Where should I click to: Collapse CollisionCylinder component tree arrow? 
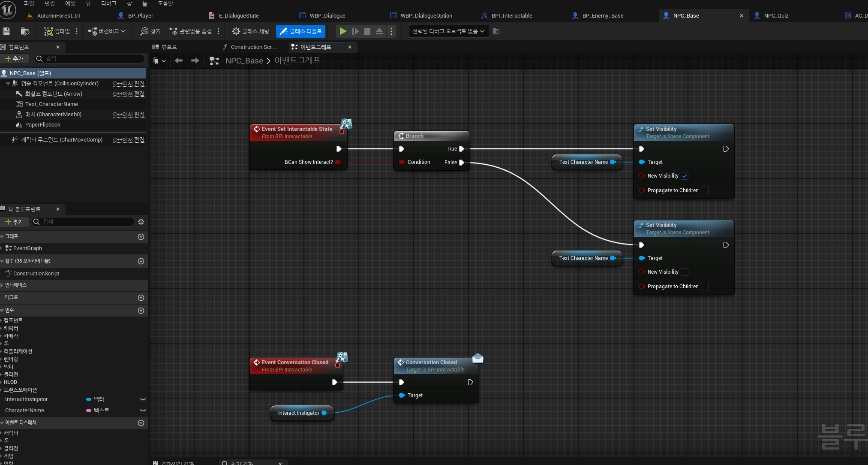(8, 84)
